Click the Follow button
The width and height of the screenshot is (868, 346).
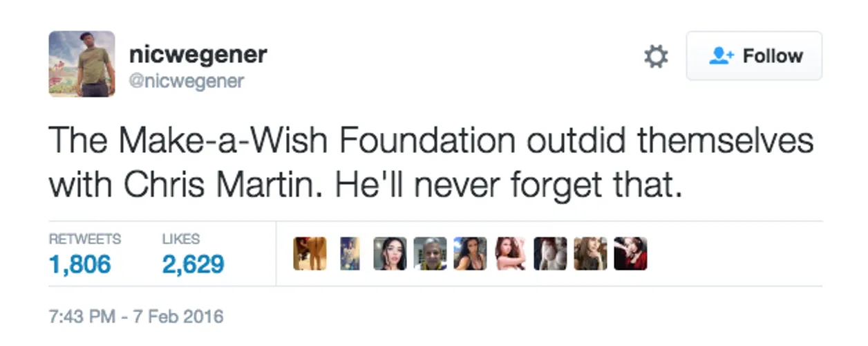point(753,56)
